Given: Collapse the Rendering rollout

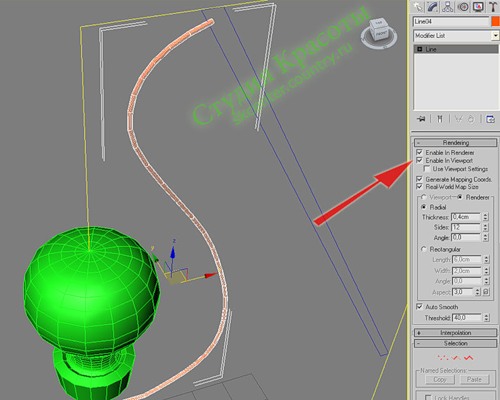Looking at the screenshot, I should [455, 143].
